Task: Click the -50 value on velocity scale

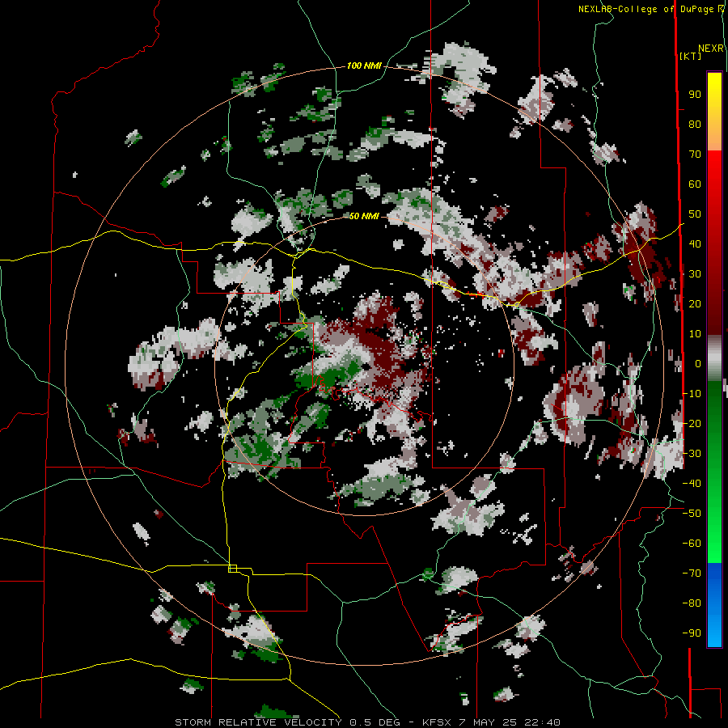Action: tap(692, 514)
